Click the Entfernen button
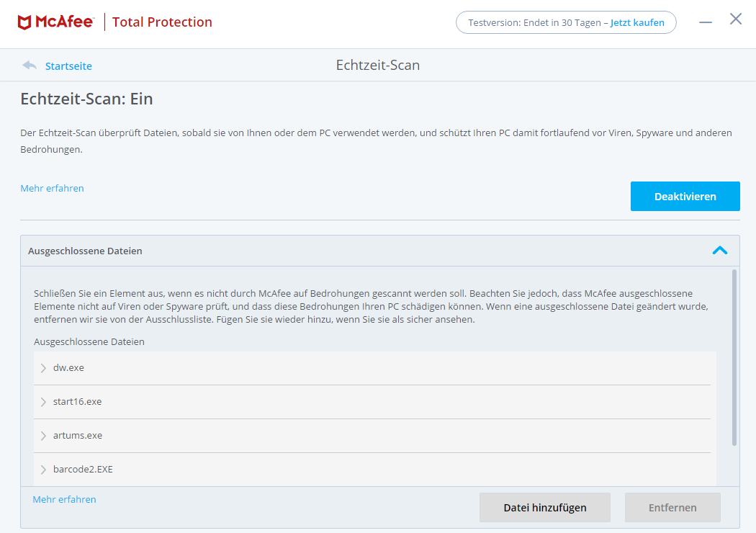Screen dimensions: 756x533 click(672, 508)
